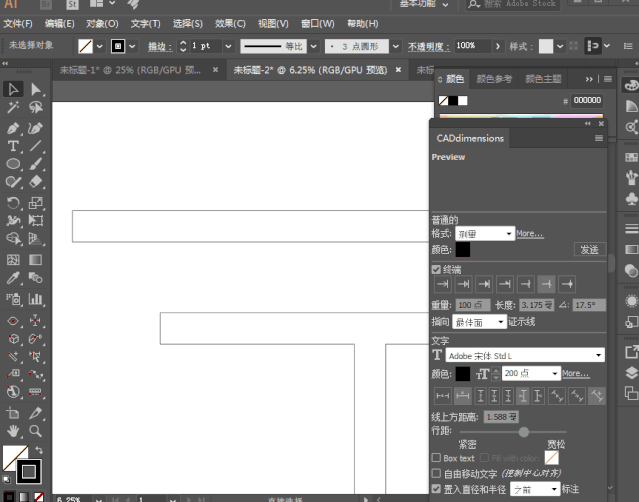
Task: Select the Pen tool in toolbar
Action: coord(13,128)
